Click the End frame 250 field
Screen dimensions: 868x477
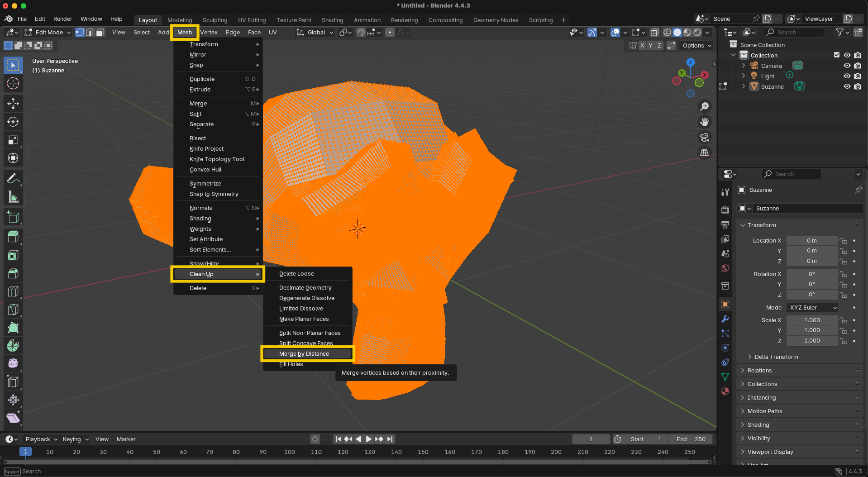click(x=691, y=439)
